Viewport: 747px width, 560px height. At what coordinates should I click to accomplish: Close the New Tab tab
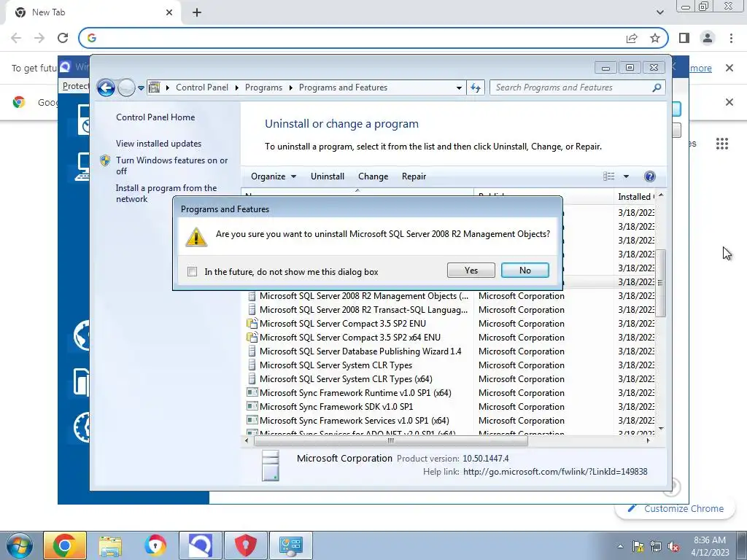pyautogui.click(x=169, y=13)
